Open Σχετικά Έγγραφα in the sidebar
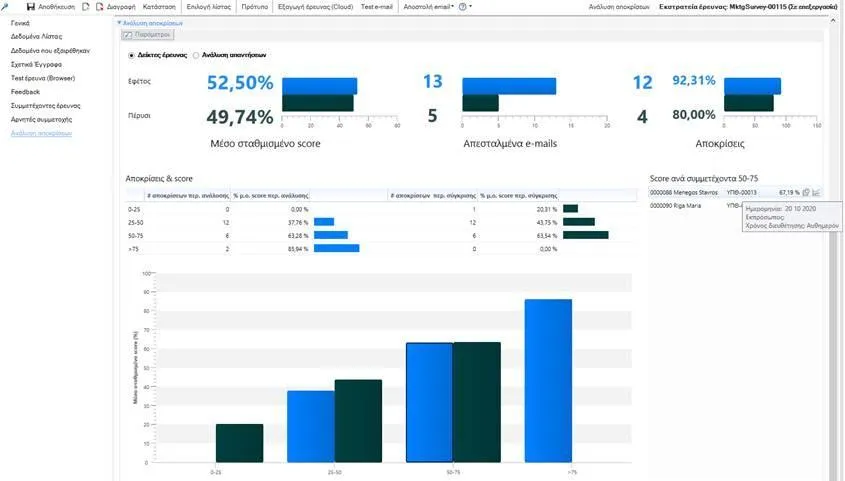 coord(36,64)
